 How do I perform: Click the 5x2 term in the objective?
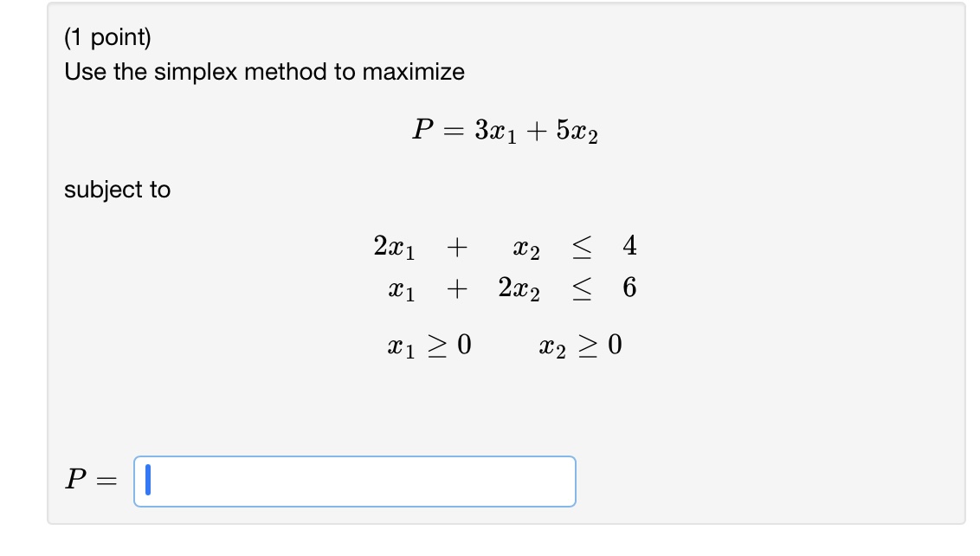click(577, 129)
